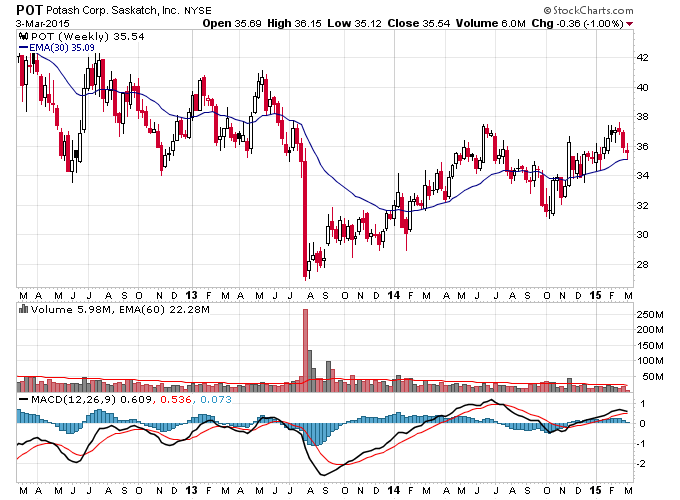The image size is (680, 500).
Task: Click the -2 MACD axis label
Action: coord(640,464)
